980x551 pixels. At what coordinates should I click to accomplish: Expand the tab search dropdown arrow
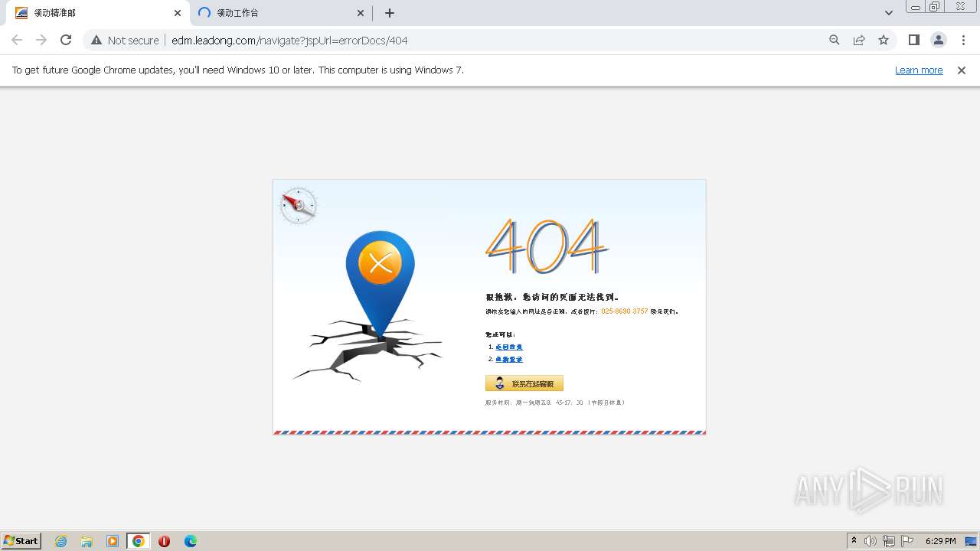click(888, 13)
